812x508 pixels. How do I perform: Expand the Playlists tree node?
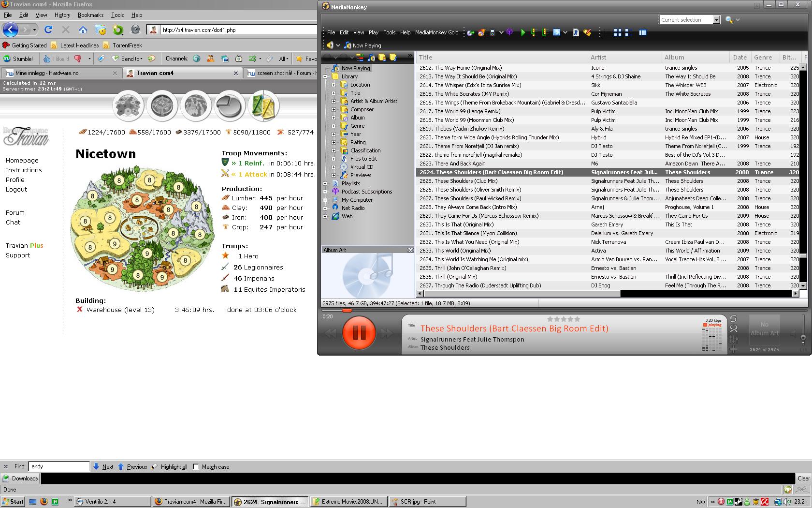pos(325,183)
